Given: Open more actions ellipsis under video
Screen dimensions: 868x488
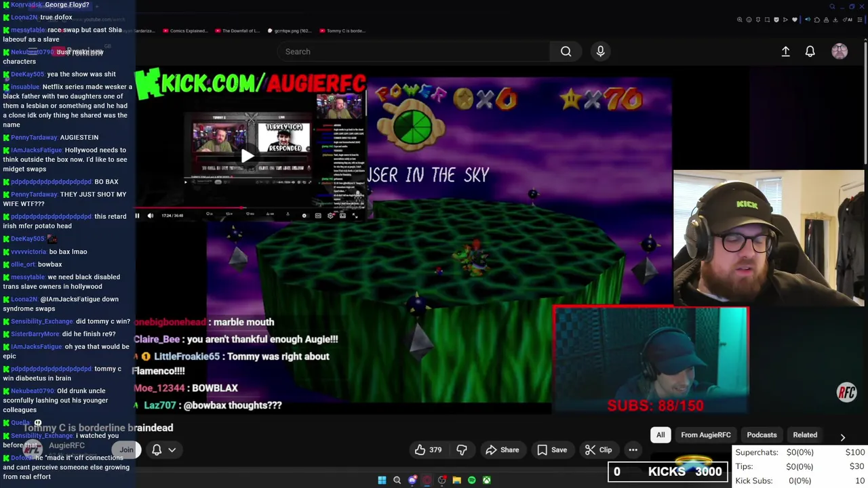Looking at the screenshot, I should point(633,450).
